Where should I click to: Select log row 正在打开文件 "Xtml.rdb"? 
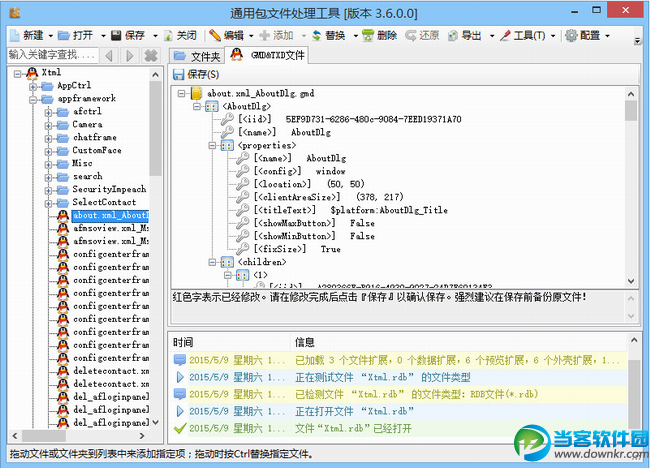tap(399, 411)
